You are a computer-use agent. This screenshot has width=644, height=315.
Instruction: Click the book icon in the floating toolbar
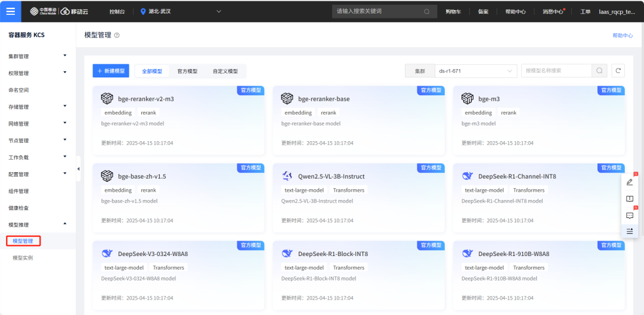(630, 199)
